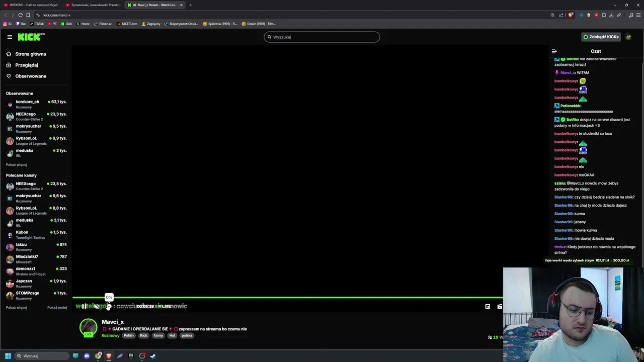644x362 pixels.
Task: Open browser downloads
Action: click(x=611, y=15)
